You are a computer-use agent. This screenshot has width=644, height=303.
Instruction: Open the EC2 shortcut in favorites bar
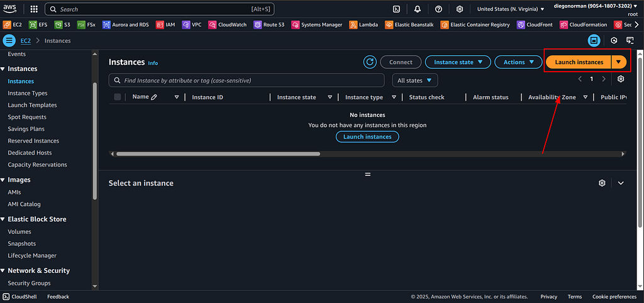[x=13, y=25]
